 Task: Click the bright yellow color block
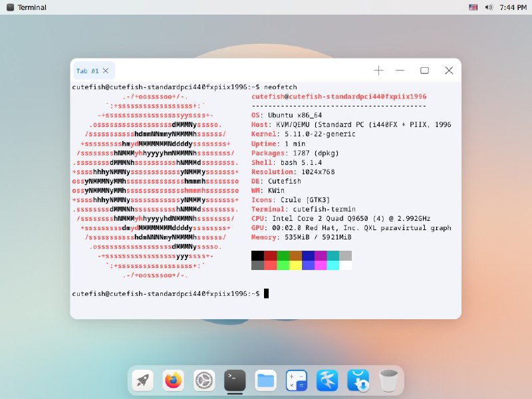[x=295, y=265]
